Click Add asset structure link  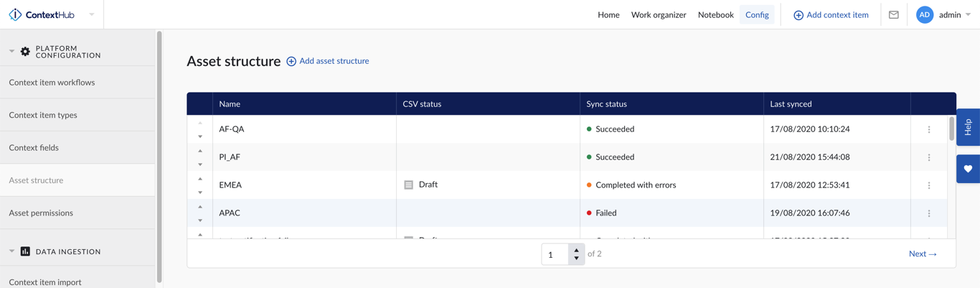(328, 61)
